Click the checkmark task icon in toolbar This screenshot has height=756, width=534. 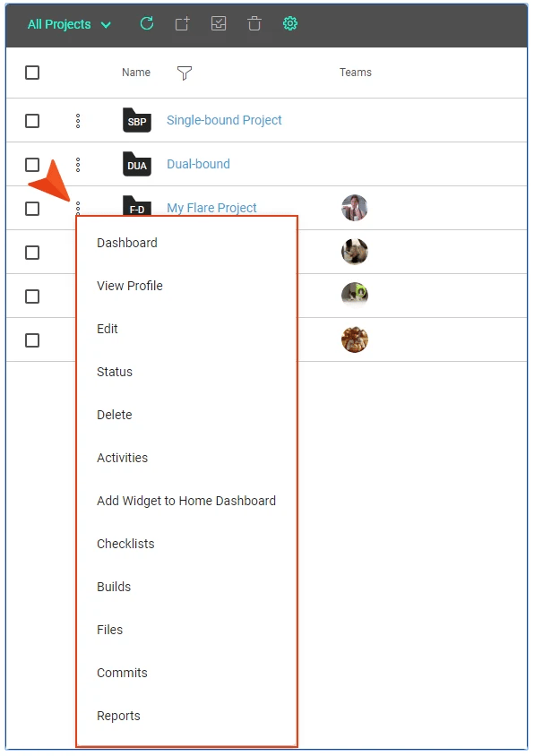pos(219,23)
